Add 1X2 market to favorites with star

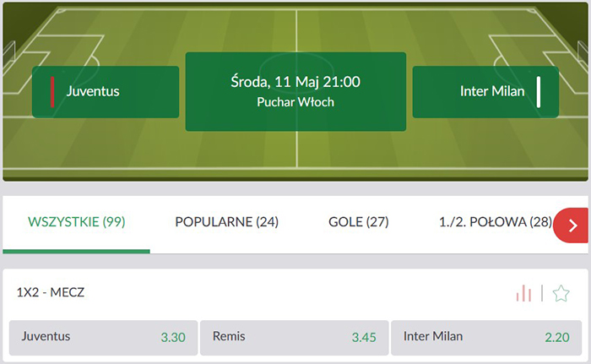click(561, 293)
